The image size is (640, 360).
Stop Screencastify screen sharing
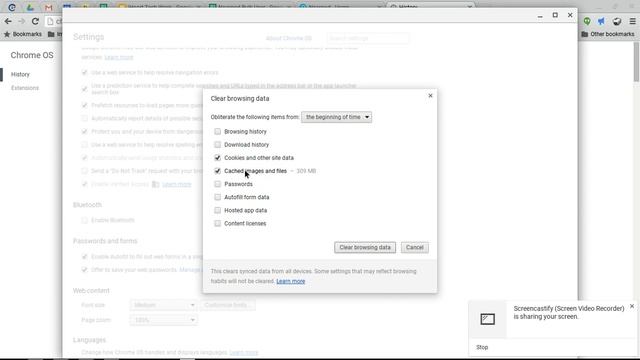[482, 347]
